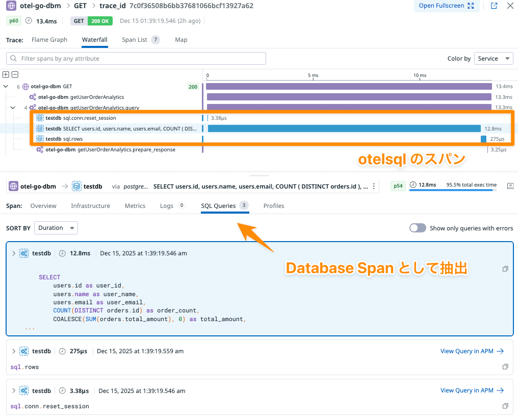Open span Profiles tab
The image size is (518, 420).
click(274, 206)
